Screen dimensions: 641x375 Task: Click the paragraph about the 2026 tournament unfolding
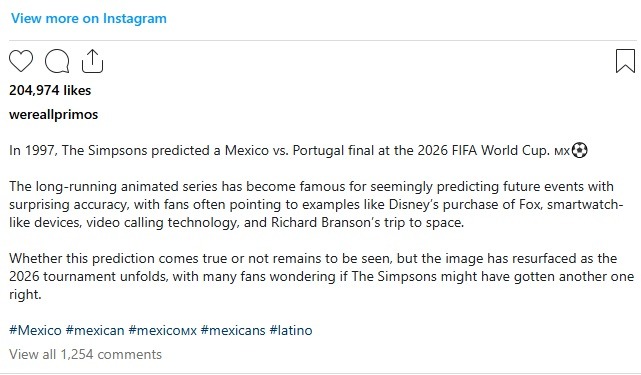321,276
